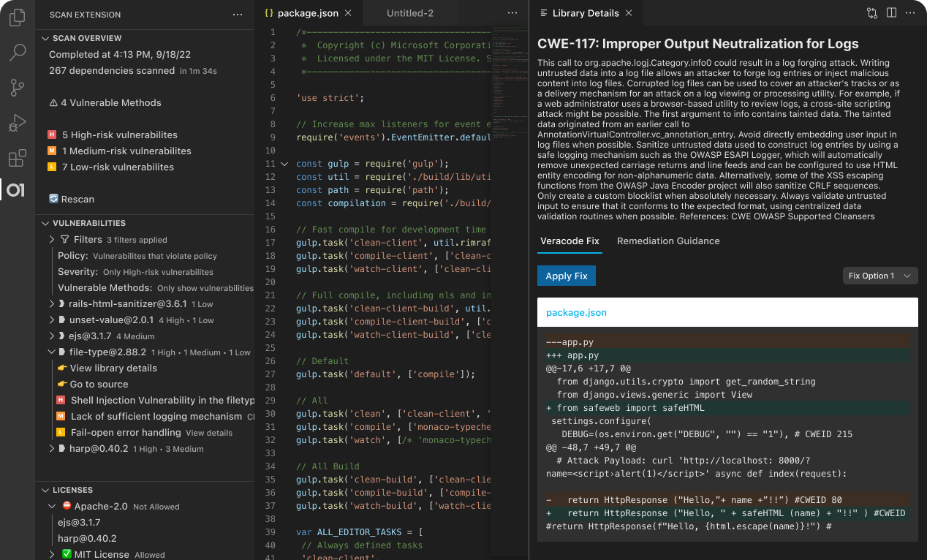Expand the Filters row in Vulnerabilities
Image resolution: width=927 pixels, height=560 pixels.
pos(53,240)
